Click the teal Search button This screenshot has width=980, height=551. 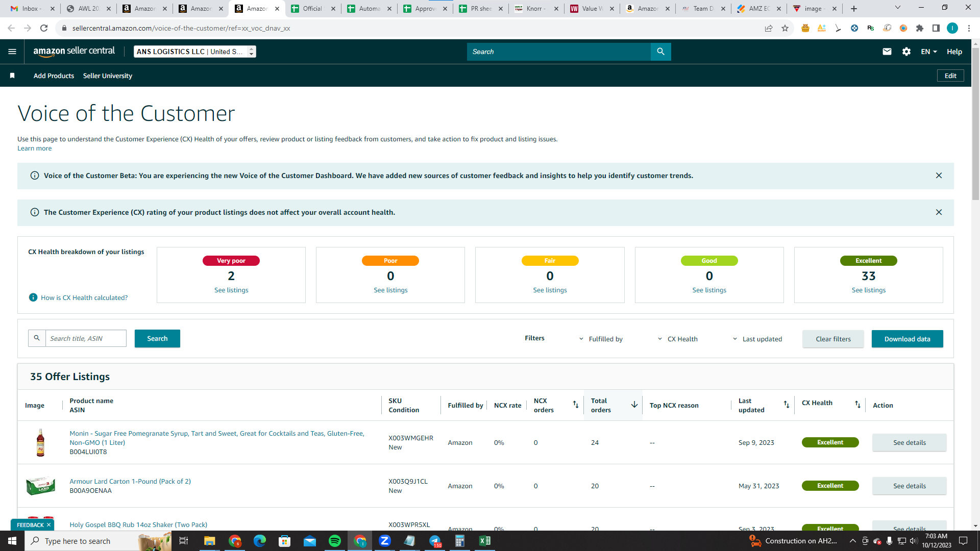pos(157,338)
